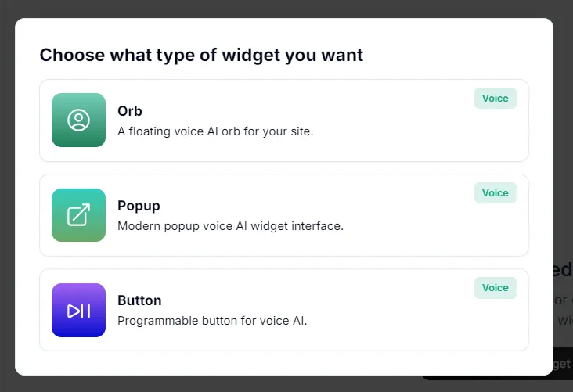The width and height of the screenshot is (573, 392).
Task: Click the teal gradient Popup tile
Action: 78,215
